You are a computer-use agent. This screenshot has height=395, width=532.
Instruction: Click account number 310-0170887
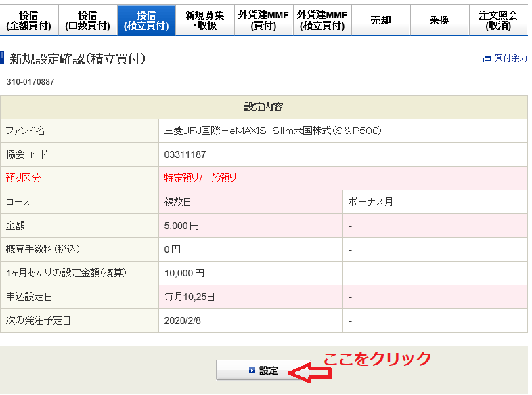[30, 82]
